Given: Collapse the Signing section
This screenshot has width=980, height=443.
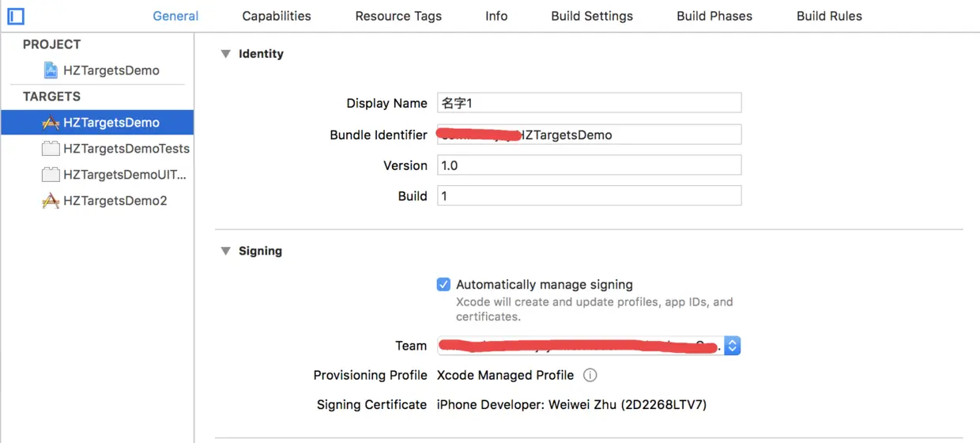Looking at the screenshot, I should (226, 251).
